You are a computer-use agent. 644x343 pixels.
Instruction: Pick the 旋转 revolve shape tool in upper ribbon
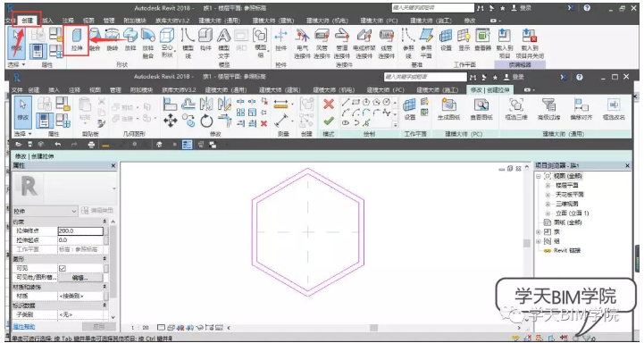pos(113,40)
